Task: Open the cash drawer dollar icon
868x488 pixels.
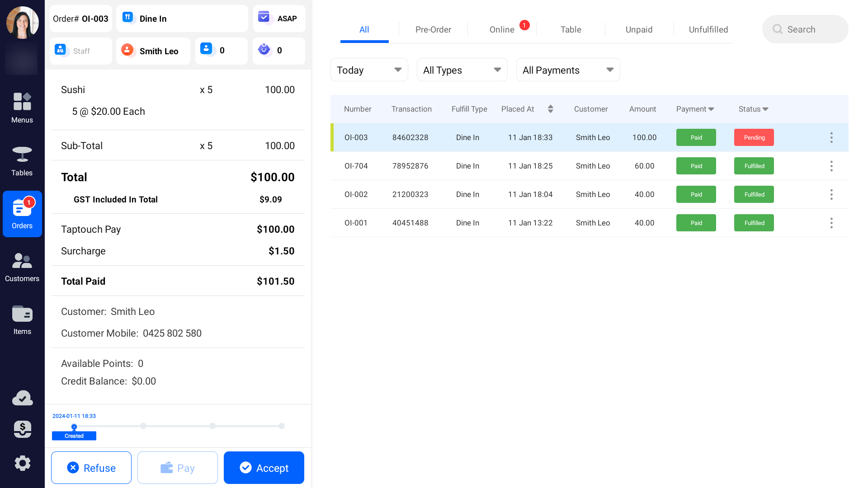Action: coord(22,429)
